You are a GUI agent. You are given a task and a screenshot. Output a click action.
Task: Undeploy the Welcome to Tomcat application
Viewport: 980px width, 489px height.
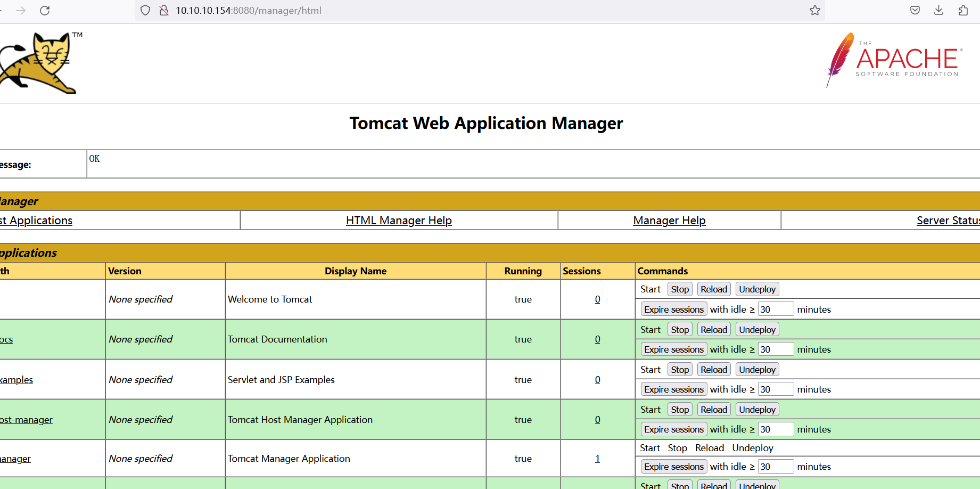tap(757, 289)
